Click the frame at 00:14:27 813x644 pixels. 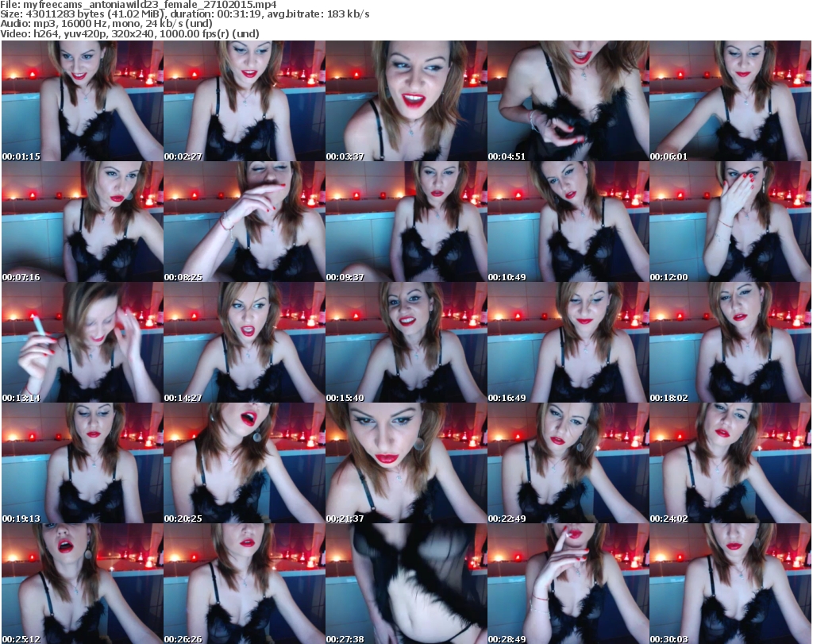[x=245, y=343]
